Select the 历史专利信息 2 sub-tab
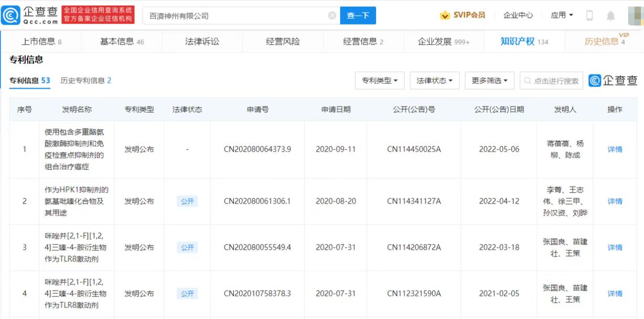Image resolution: width=644 pixels, height=319 pixels. [86, 80]
